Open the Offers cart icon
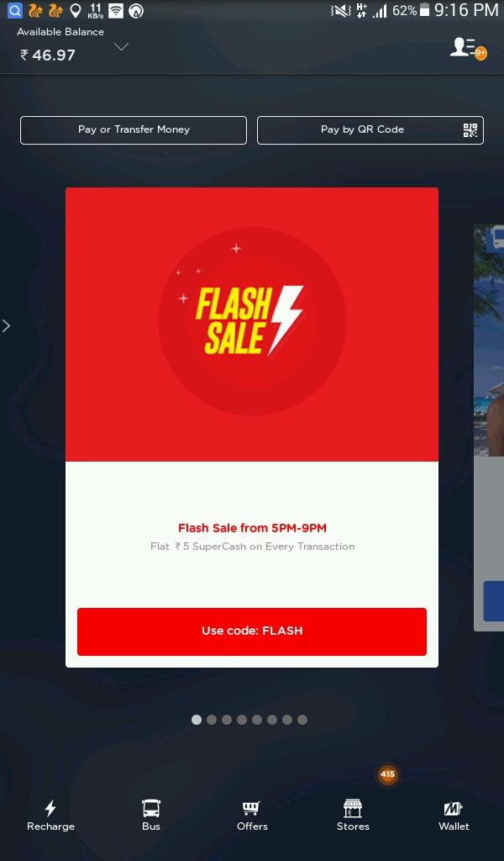The width and height of the screenshot is (504, 861). pyautogui.click(x=252, y=808)
